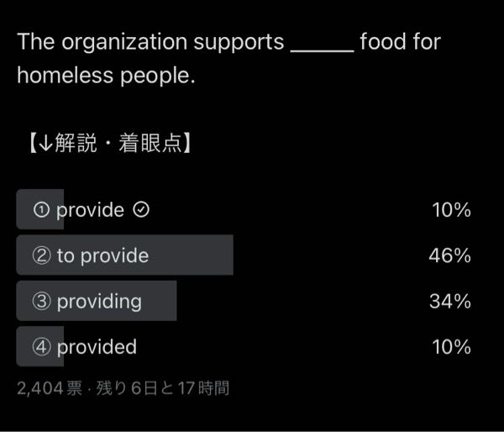
Task: Select the poll option 'to provide'
Action: click(244, 256)
